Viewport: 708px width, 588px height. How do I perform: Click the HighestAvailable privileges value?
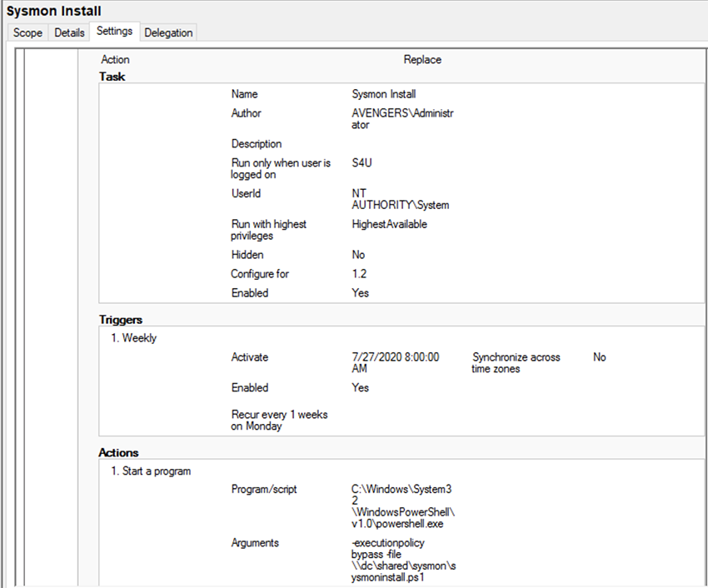pyautogui.click(x=390, y=224)
